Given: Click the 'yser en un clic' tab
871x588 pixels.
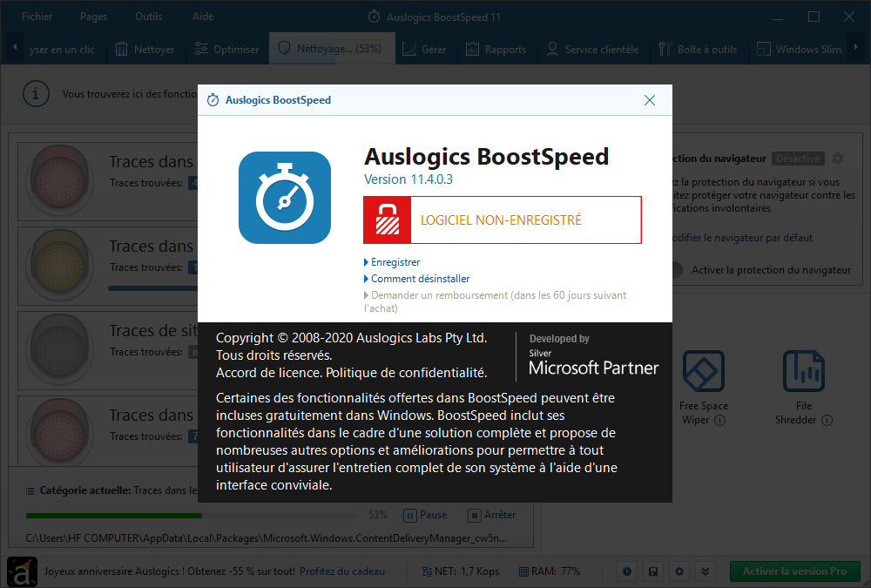Looking at the screenshot, I should pyautogui.click(x=62, y=50).
